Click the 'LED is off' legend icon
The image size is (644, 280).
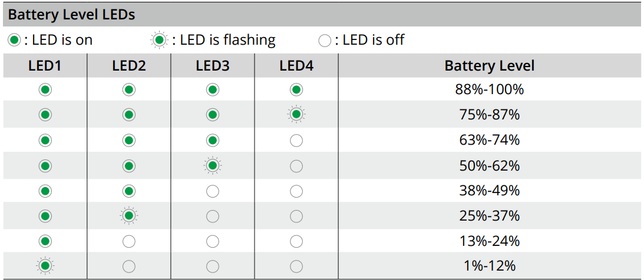pos(325,41)
